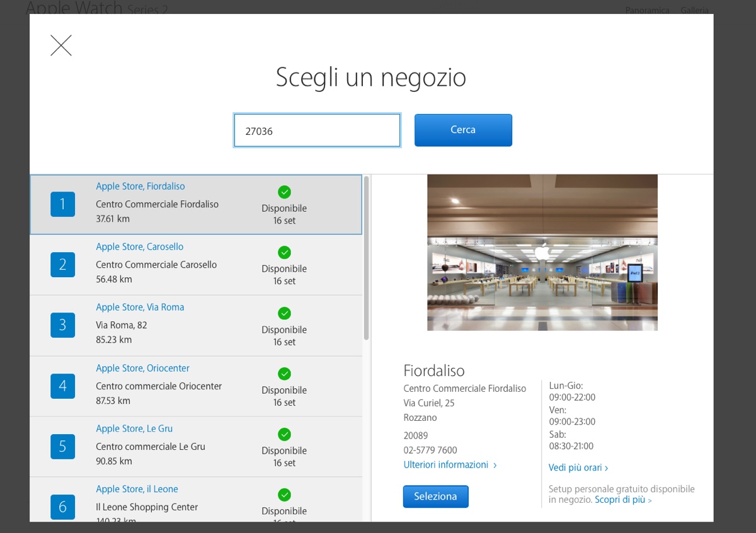The image size is (756, 533).
Task: Click the Panoramica tab behind the dialog
Action: click(647, 10)
